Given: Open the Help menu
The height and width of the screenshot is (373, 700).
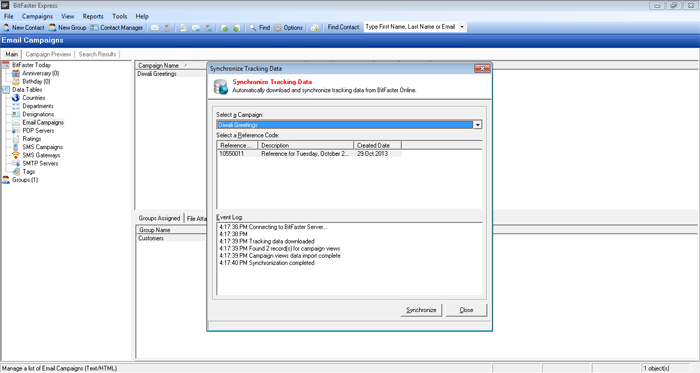Looking at the screenshot, I should [x=142, y=17].
